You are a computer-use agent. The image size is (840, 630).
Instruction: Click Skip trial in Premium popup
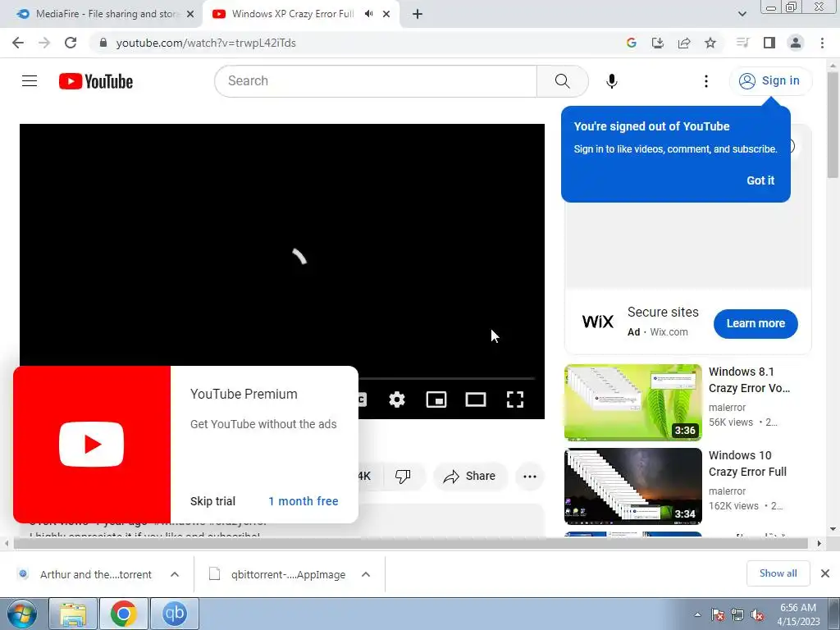[x=212, y=501]
